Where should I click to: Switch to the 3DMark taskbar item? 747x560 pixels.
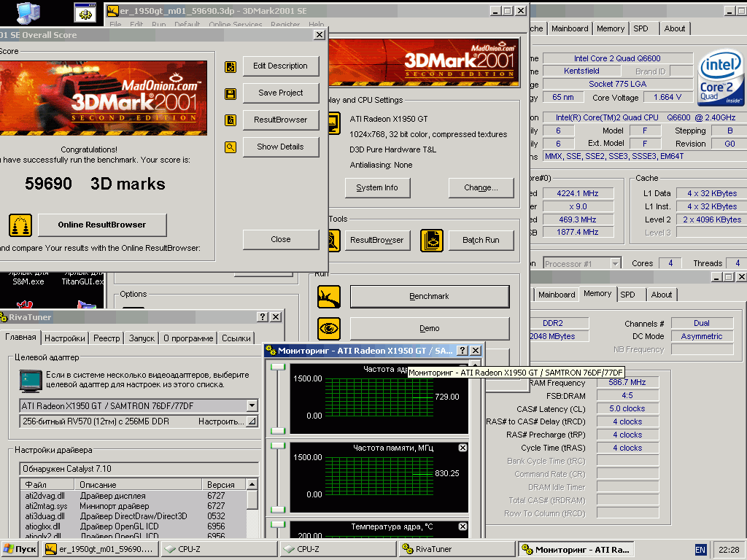tap(101, 549)
